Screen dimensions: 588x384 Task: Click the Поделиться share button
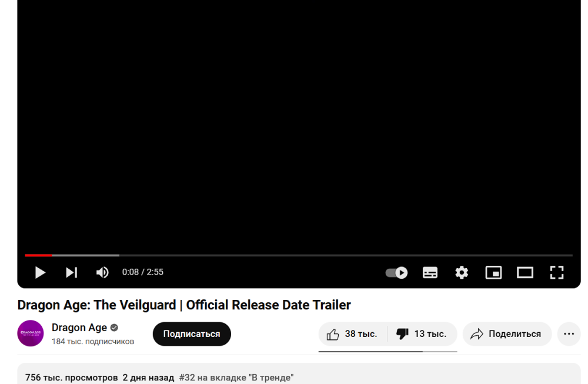point(507,334)
